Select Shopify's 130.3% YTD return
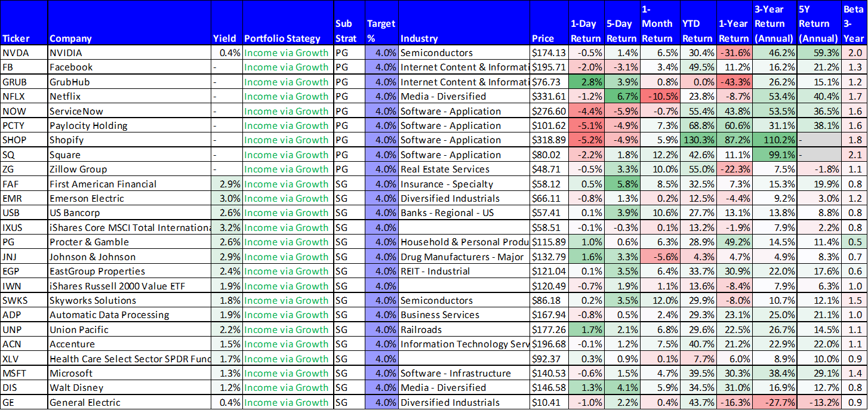The height and width of the screenshot is (410, 868). [698, 140]
